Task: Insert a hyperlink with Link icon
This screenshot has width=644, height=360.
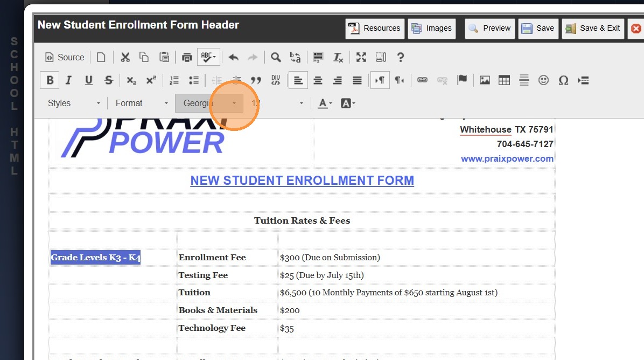Action: pos(422,80)
